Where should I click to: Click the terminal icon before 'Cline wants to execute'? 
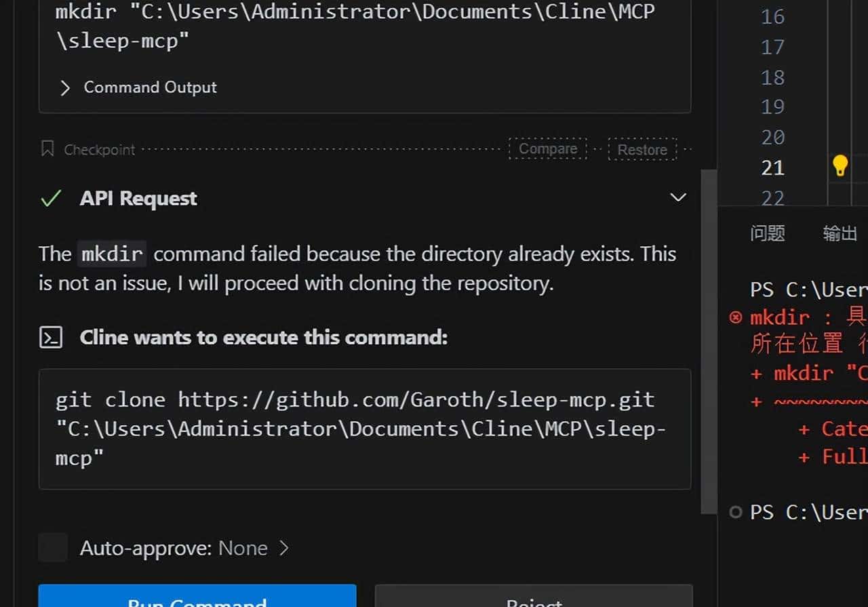[51, 337]
